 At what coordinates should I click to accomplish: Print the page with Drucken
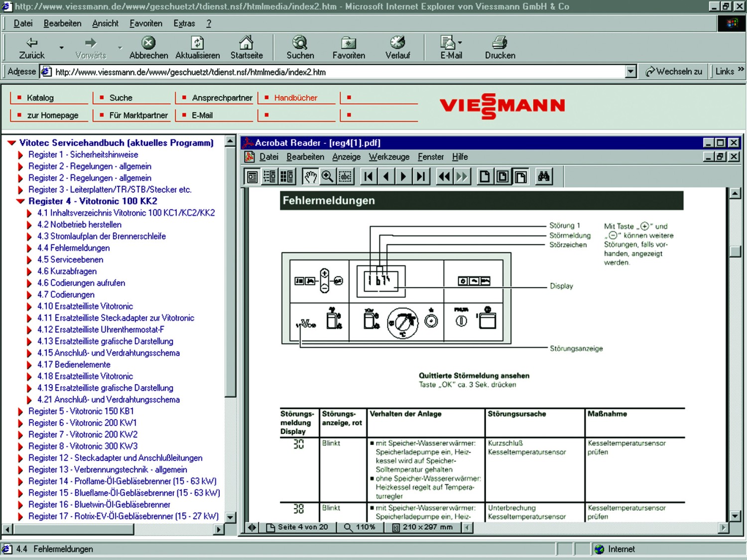point(500,48)
